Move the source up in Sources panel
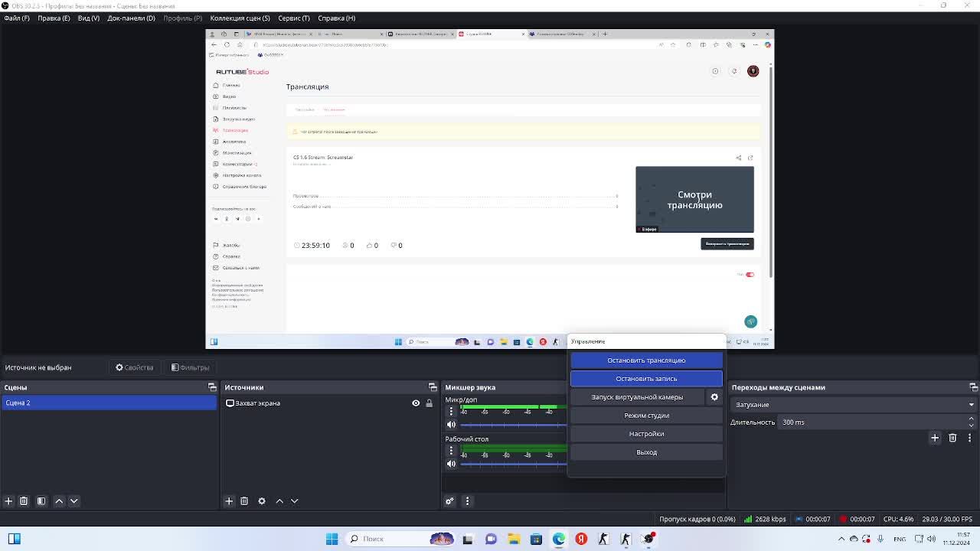Viewport: 980px width, 551px height. 279,500
